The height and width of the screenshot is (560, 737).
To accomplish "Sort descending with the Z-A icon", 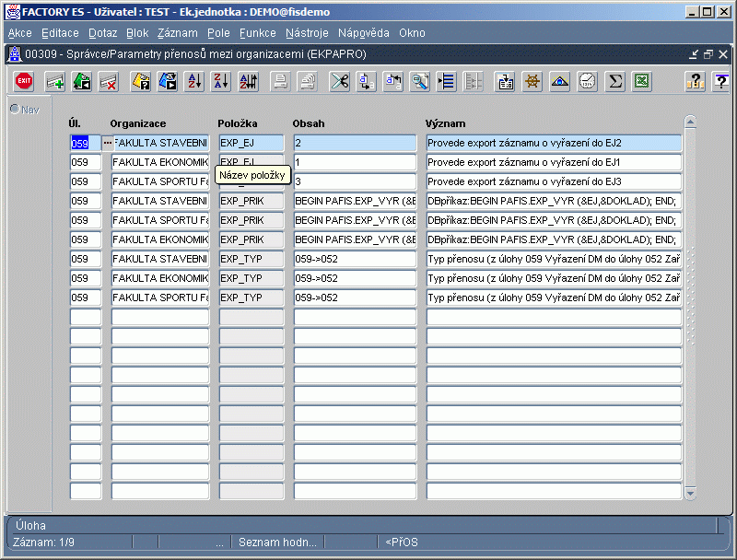I will tap(221, 81).
